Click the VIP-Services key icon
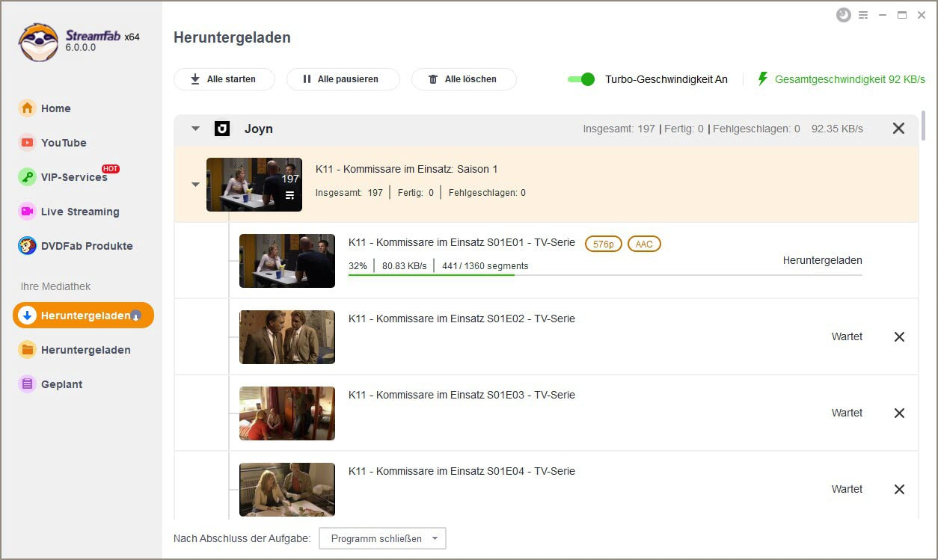938x560 pixels. (x=28, y=177)
